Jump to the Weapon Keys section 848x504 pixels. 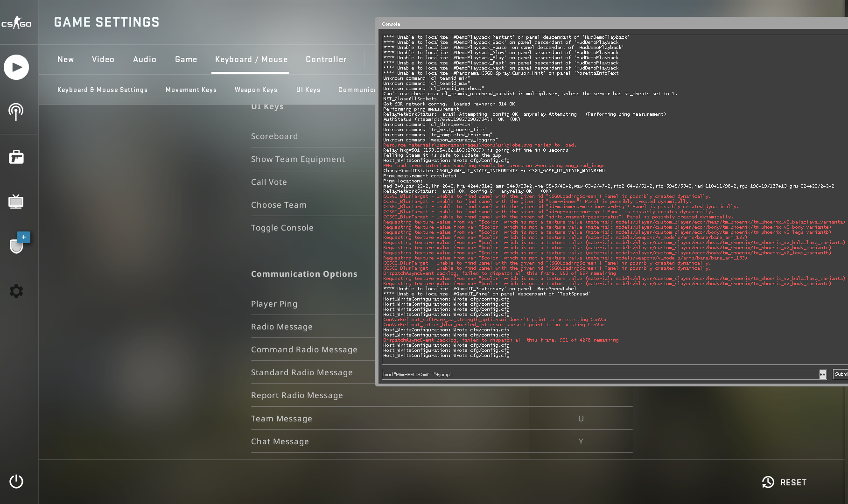256,90
